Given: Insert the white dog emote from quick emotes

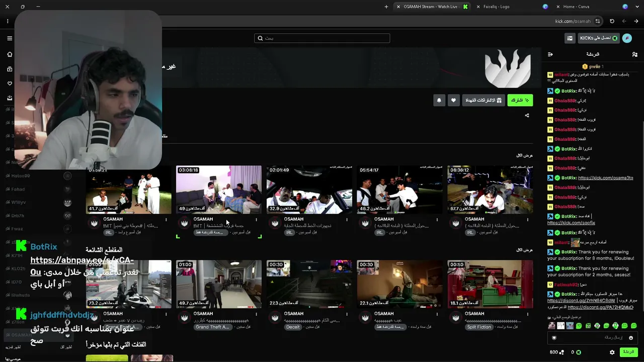Looking at the screenshot, I should [552, 326].
